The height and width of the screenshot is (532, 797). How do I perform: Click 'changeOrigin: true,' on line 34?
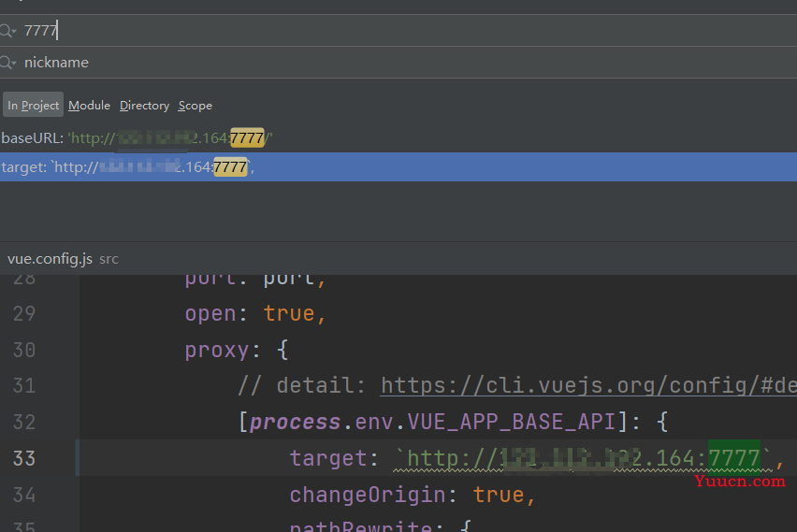pos(413,495)
